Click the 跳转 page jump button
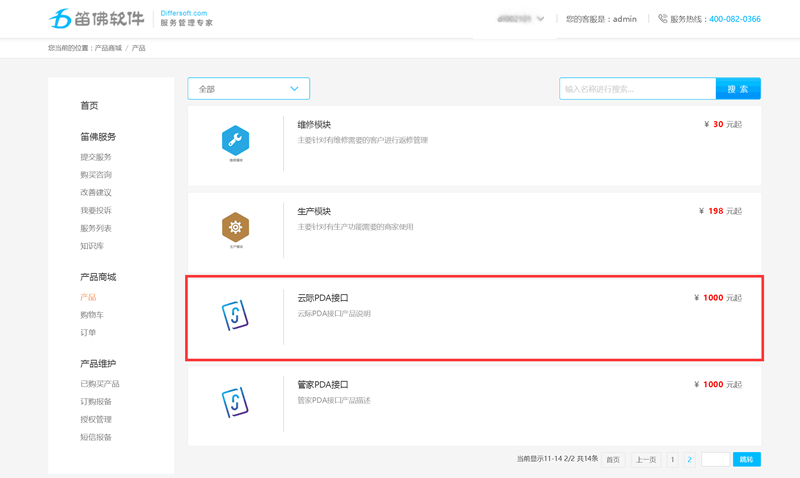This screenshot has width=800, height=478. (746, 459)
